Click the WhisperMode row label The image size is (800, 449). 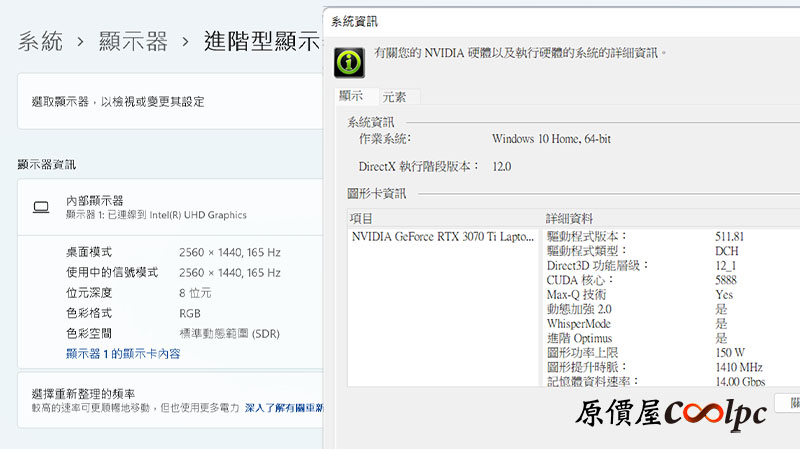[x=579, y=323]
